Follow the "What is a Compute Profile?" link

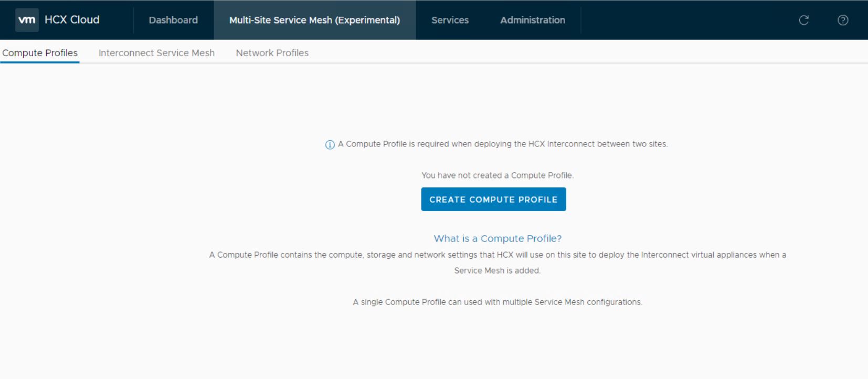[497, 238]
